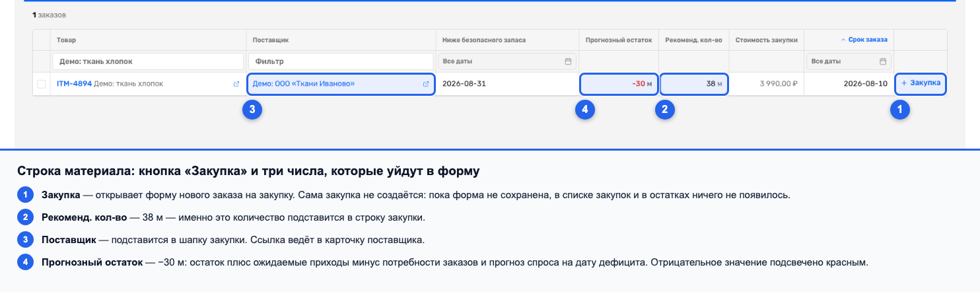Select the order date cell 2026-08-10
Image resolution: width=980 pixels, height=292 pixels.
(x=849, y=84)
